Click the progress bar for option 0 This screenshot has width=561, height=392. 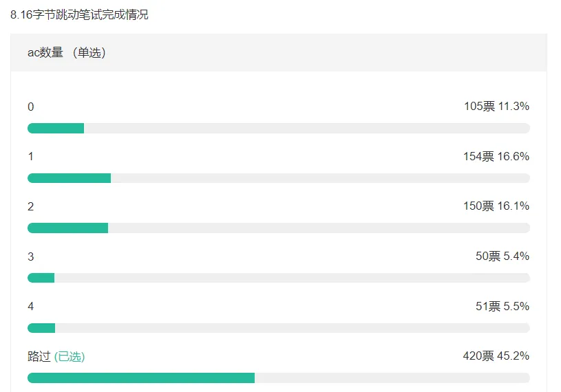279,129
